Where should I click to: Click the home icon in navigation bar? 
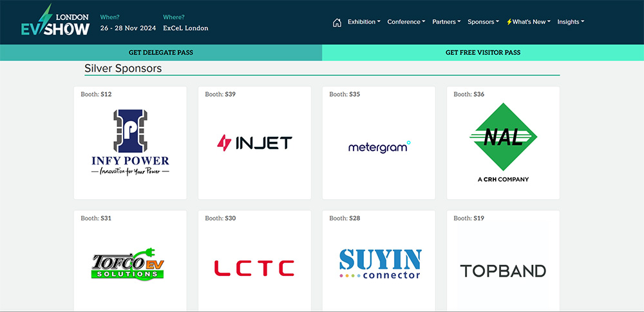pyautogui.click(x=337, y=23)
